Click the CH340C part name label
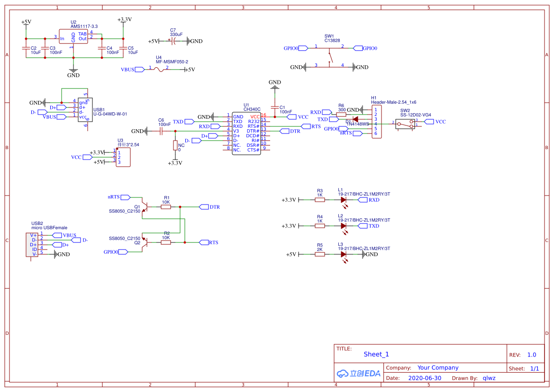This screenshot has height=392, width=554. pos(252,109)
